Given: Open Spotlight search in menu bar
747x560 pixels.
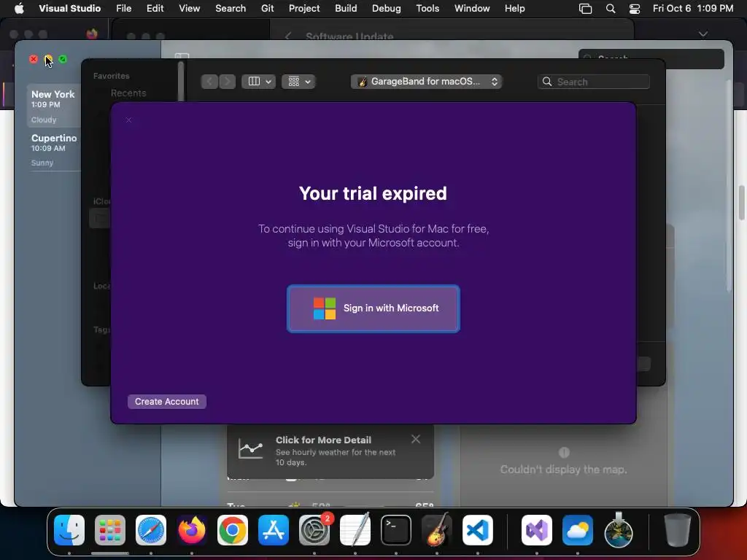Looking at the screenshot, I should pos(611,8).
